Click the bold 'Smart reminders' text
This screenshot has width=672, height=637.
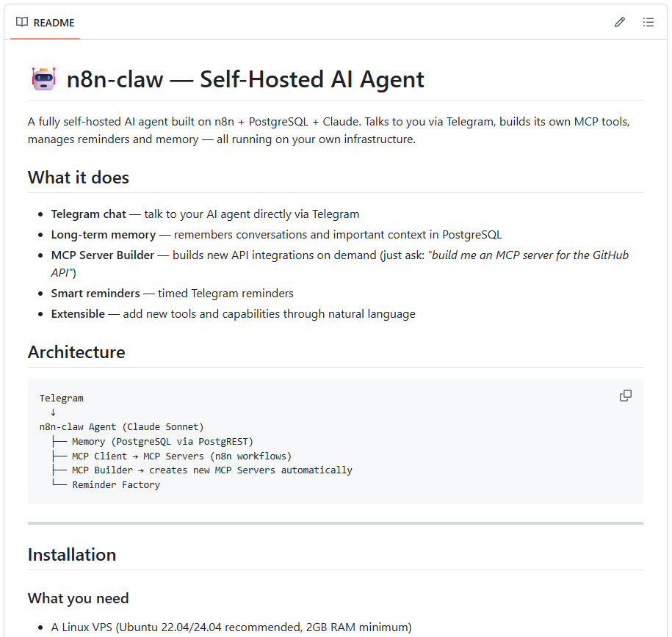(x=95, y=294)
